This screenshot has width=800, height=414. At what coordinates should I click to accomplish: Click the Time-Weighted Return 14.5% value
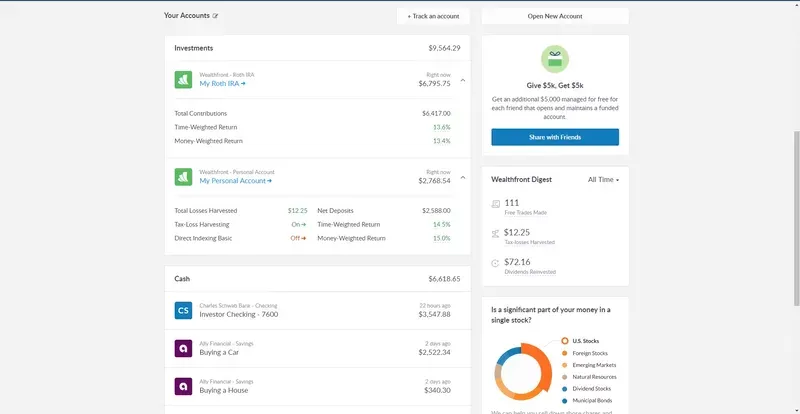pyautogui.click(x=442, y=224)
